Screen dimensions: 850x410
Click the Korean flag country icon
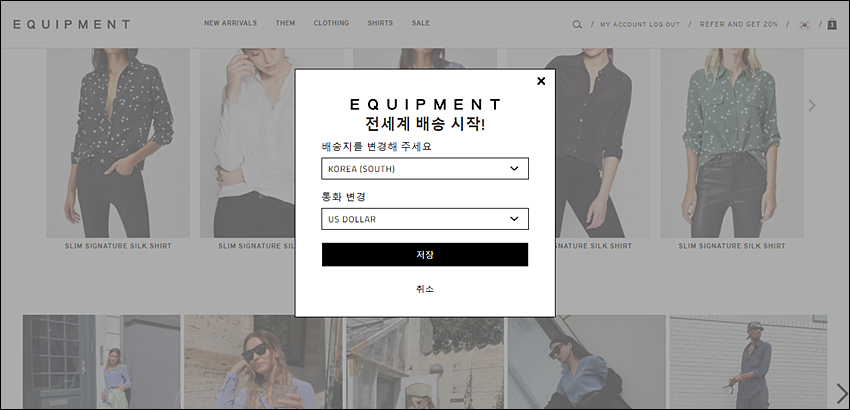[804, 24]
